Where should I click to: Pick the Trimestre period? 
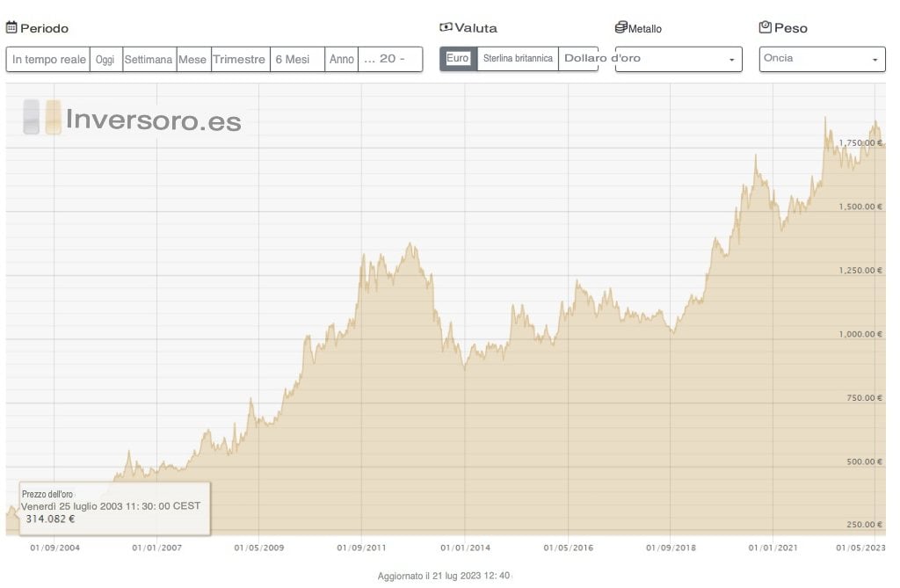coord(239,60)
